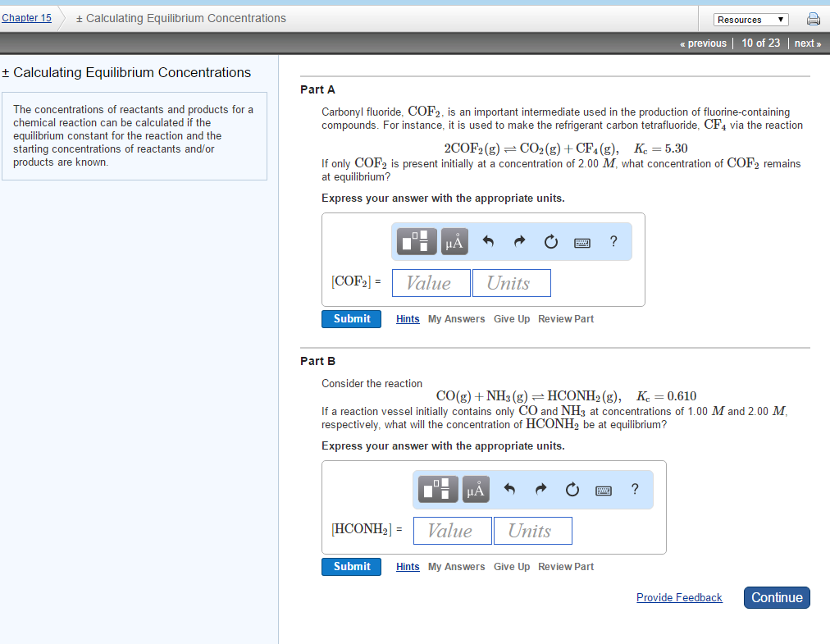Screen dimensions: 830x644
Task: Reset the Part A answer with circular arrow
Action: [550, 241]
